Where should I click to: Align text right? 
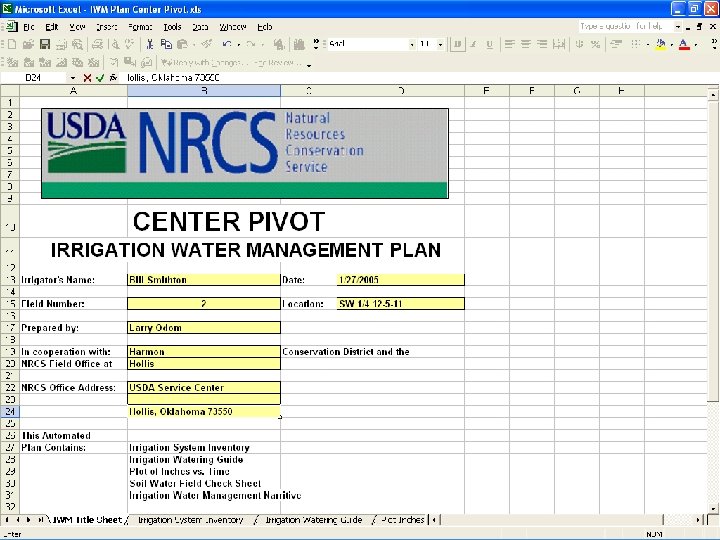[542, 44]
